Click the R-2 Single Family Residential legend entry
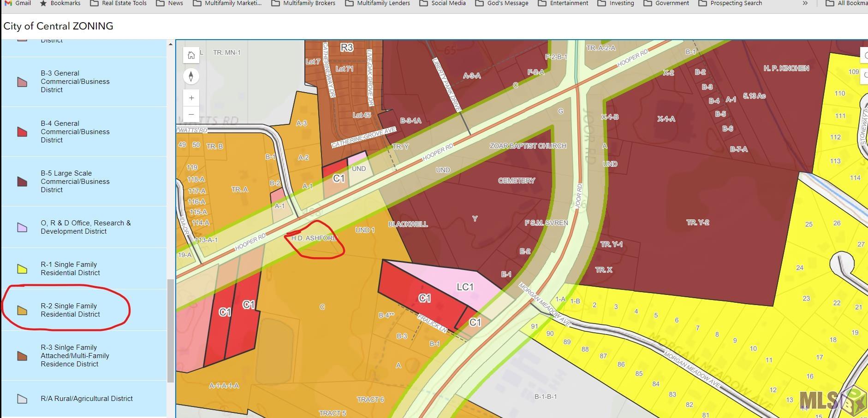The image size is (868, 418). [70, 310]
